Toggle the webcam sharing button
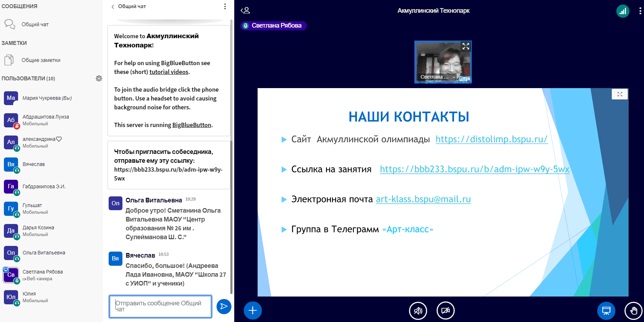Screen dimensions: 644x322 coord(445,311)
